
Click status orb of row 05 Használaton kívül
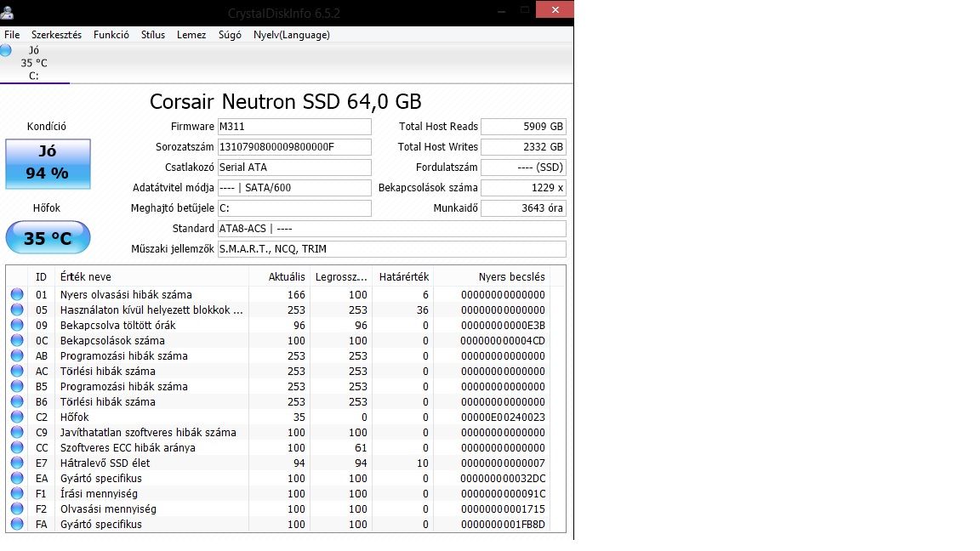17,310
